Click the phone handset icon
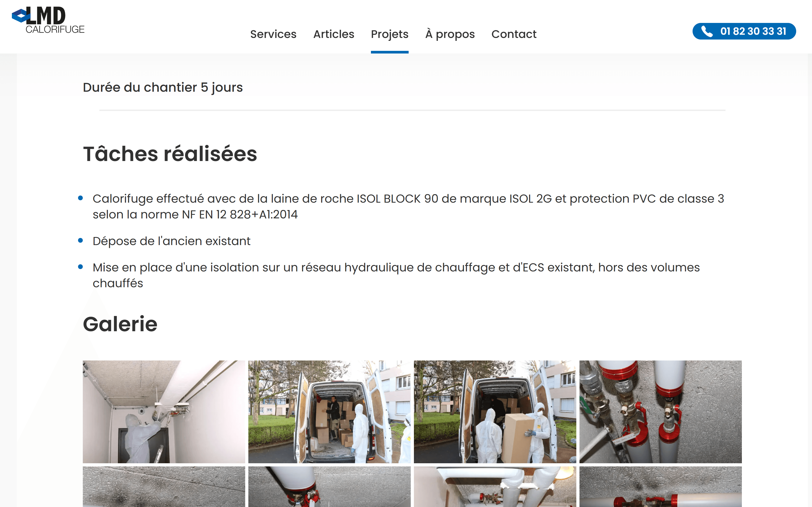The height and width of the screenshot is (507, 812). [x=707, y=32]
